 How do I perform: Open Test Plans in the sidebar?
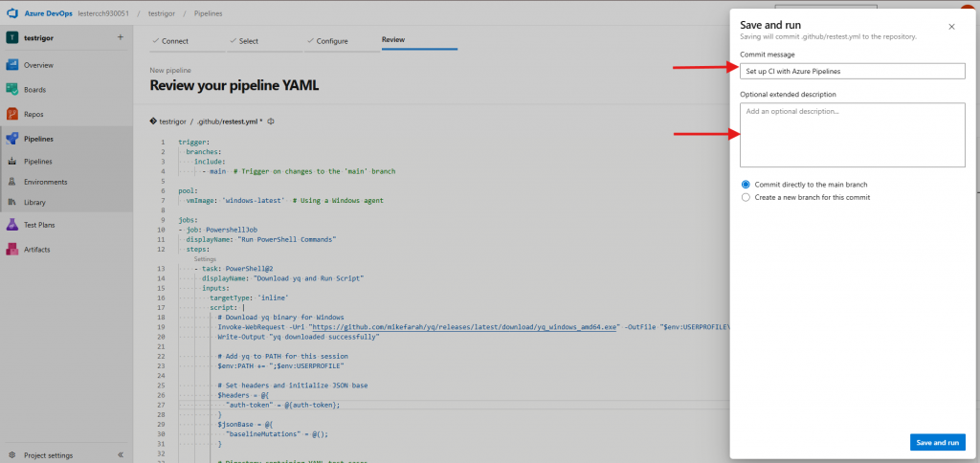(39, 224)
